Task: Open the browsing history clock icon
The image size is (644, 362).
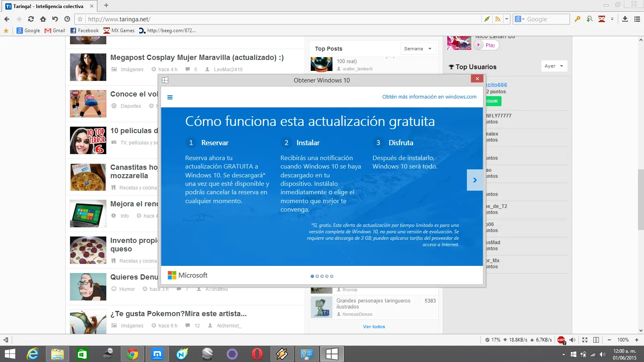Action: click(x=67, y=19)
